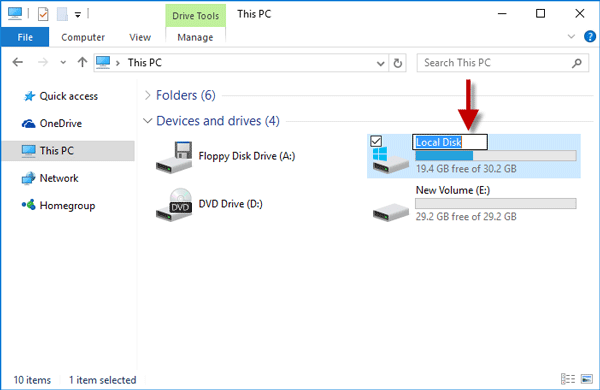This screenshot has height=390, width=600.
Task: Switch to the Computer ribbon tab
Action: coord(83,37)
